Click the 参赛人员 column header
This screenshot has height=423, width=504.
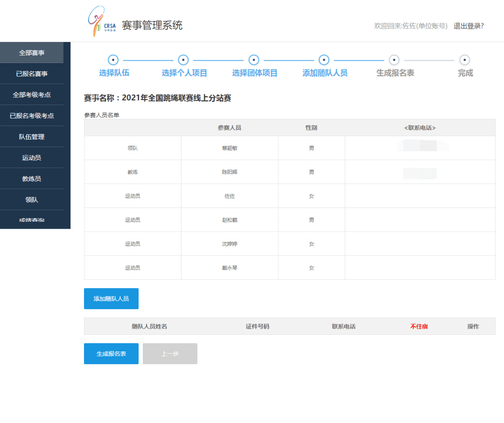coord(230,128)
